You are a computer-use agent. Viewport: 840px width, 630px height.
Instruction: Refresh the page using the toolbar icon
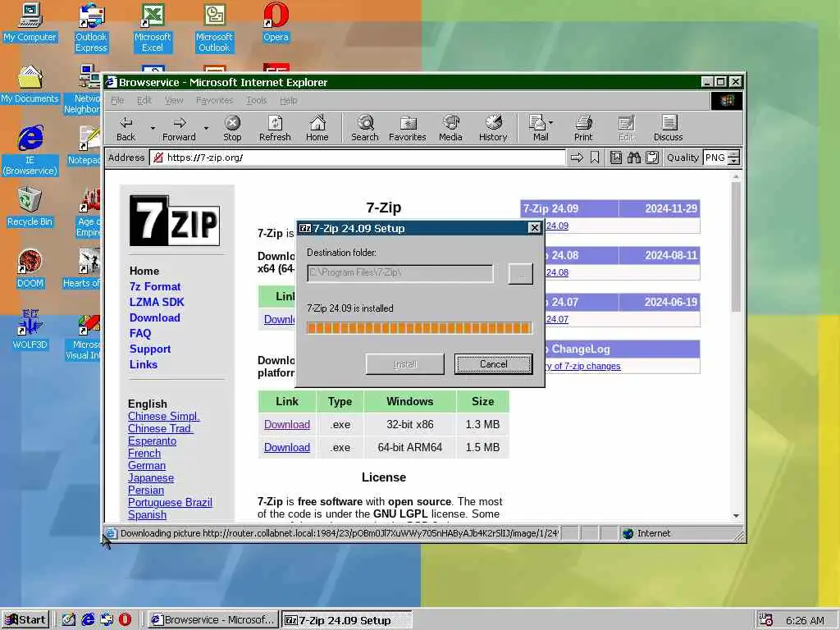pos(275,129)
